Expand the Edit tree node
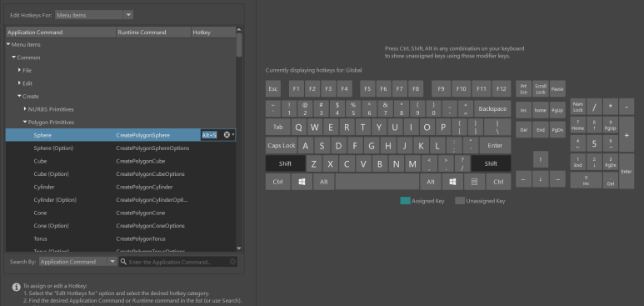This screenshot has height=306, width=644. coord(19,83)
